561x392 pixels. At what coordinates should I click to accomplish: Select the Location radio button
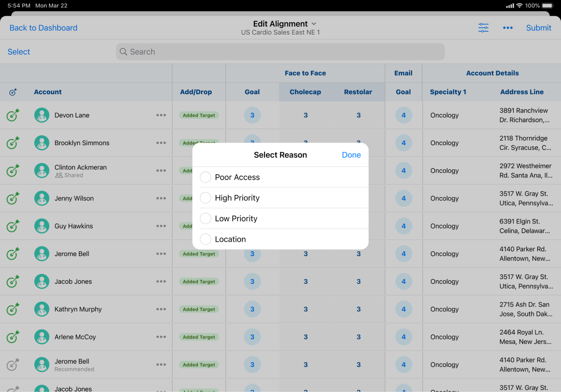coord(205,239)
